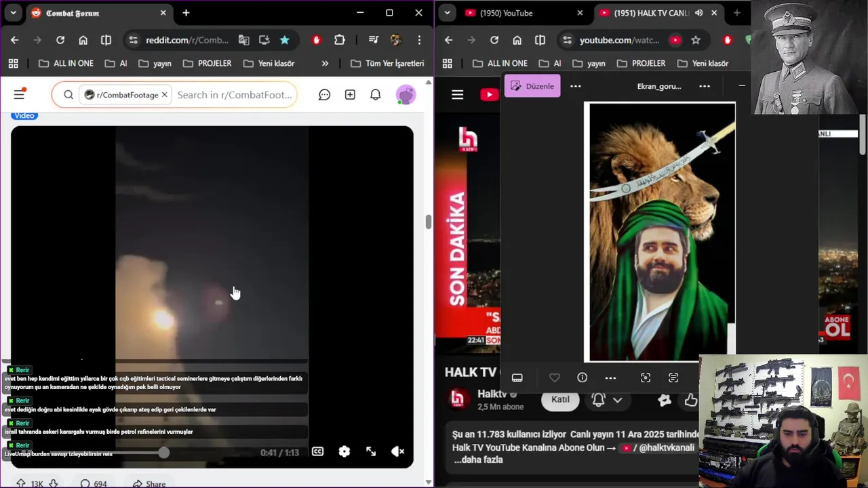Screen dimensions: 868x488
Task: Toggle closed captions on Reddit video
Action: pyautogui.click(x=317, y=451)
